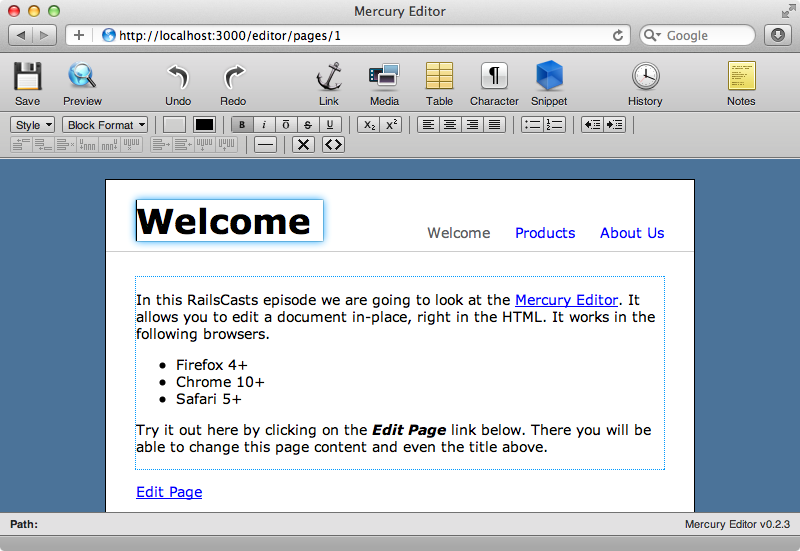Center align text
Screen dimensions: 800x551
click(x=450, y=124)
